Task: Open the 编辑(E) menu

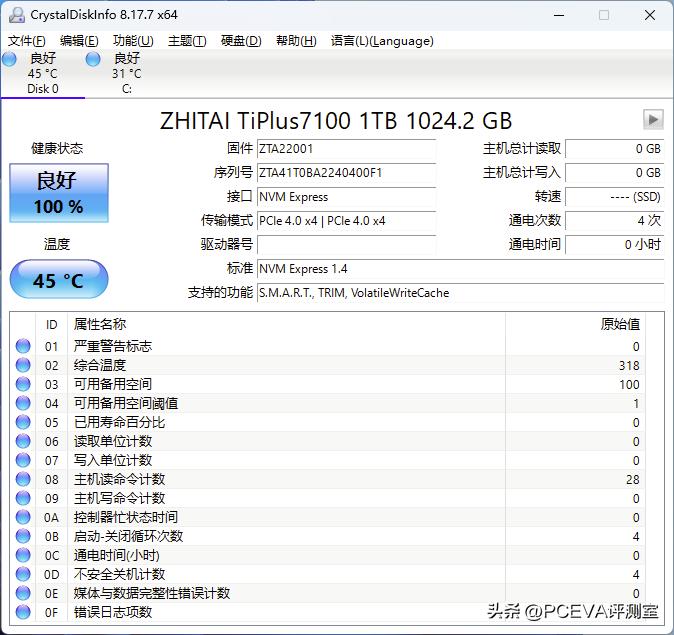Action: pyautogui.click(x=79, y=41)
